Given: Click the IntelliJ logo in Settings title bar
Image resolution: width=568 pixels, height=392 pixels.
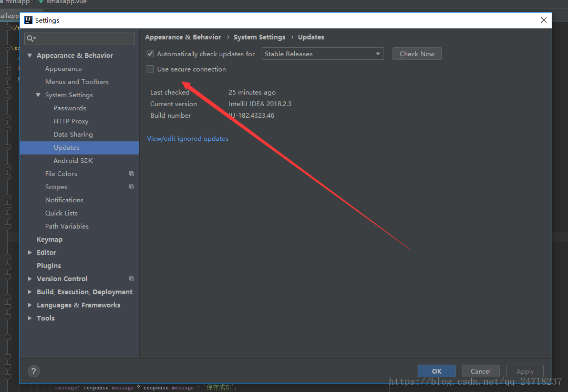Looking at the screenshot, I should (28, 20).
